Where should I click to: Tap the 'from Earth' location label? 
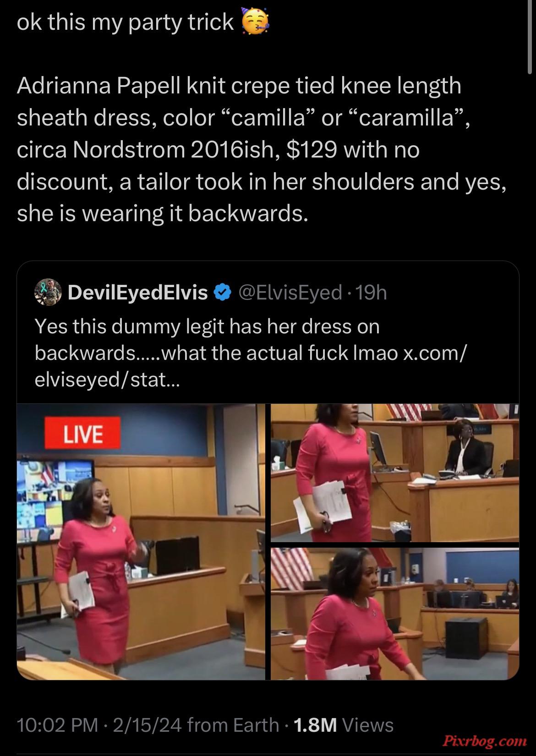coord(233,725)
